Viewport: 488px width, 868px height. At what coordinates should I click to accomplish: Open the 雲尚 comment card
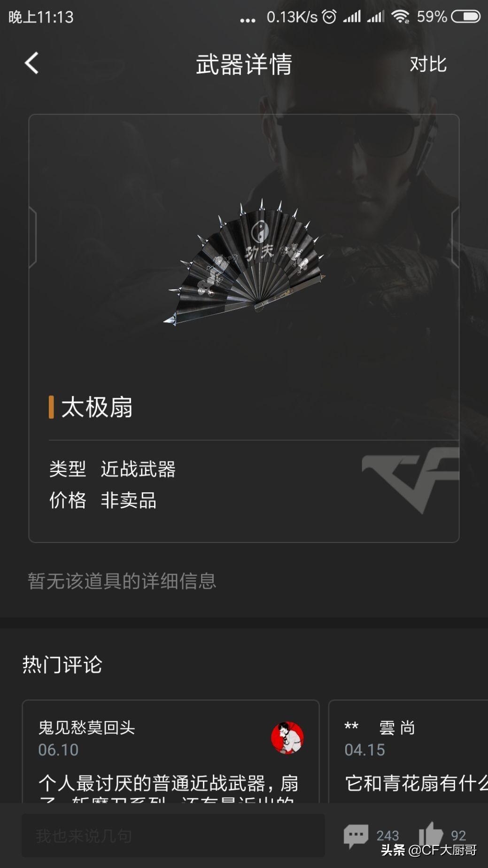click(x=408, y=752)
